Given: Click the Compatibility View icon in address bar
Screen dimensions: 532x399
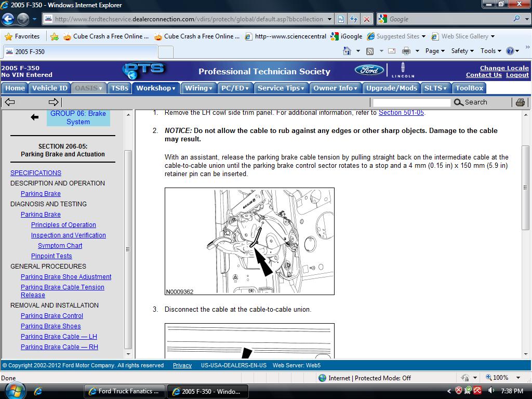Looking at the screenshot, I should click(341, 19).
